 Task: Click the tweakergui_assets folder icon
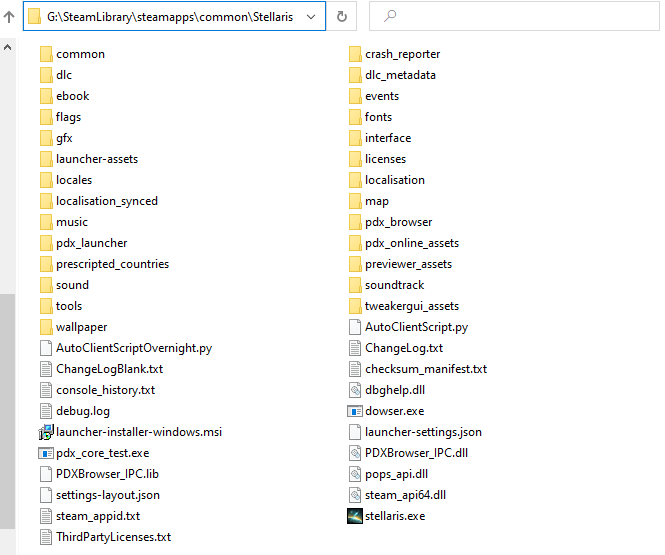click(x=355, y=306)
